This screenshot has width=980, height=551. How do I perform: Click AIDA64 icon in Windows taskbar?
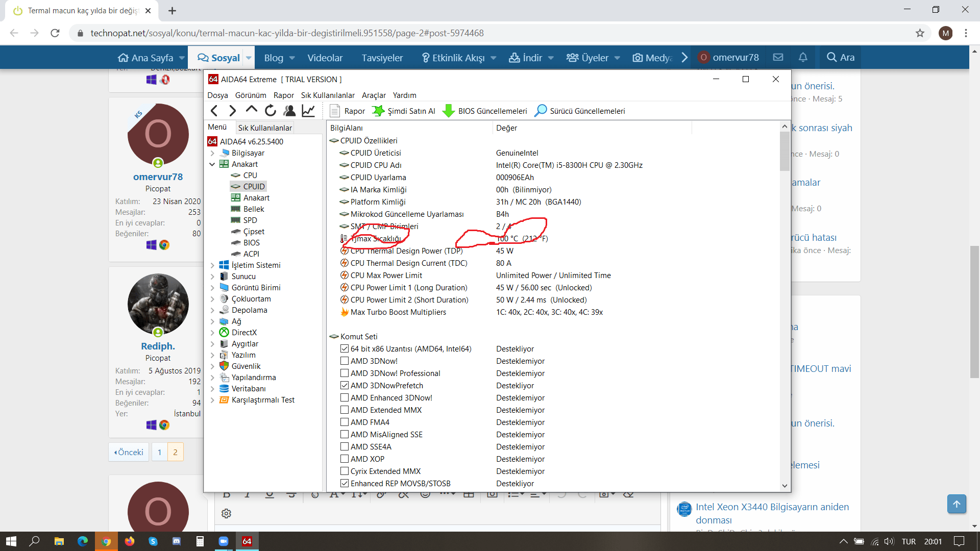coord(247,541)
